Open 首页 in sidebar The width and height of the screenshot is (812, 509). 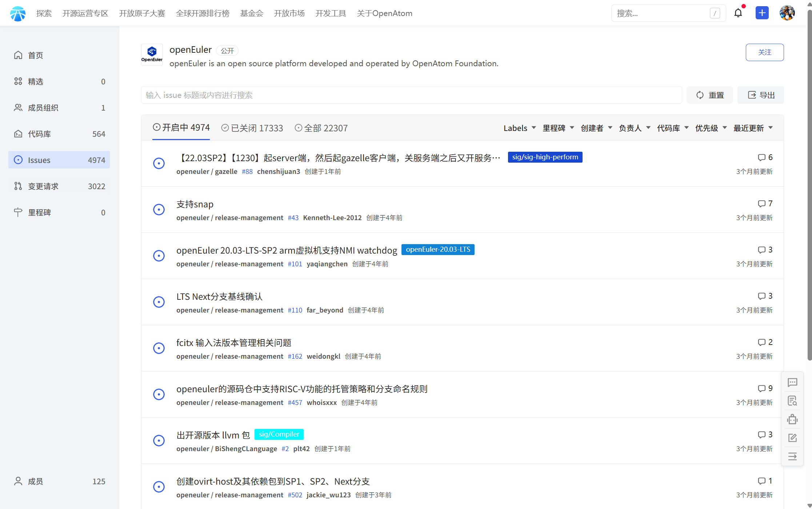(x=59, y=55)
